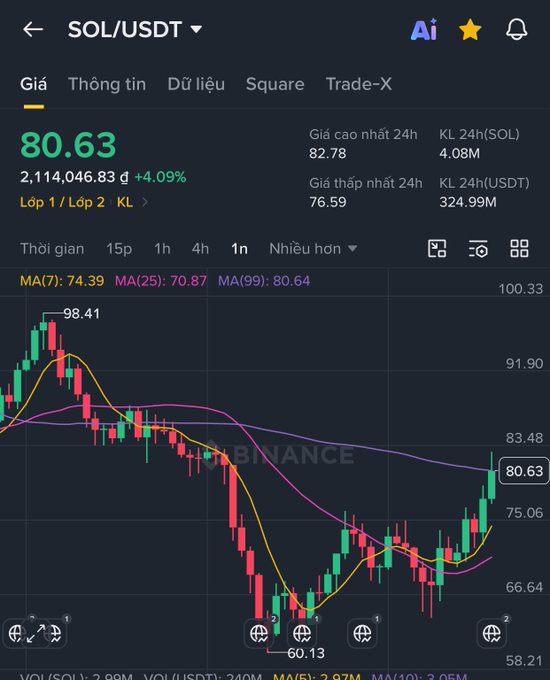Image resolution: width=550 pixels, height=680 pixels.
Task: Tap the 2,114,046.83 đ converted price
Action: click(x=74, y=177)
